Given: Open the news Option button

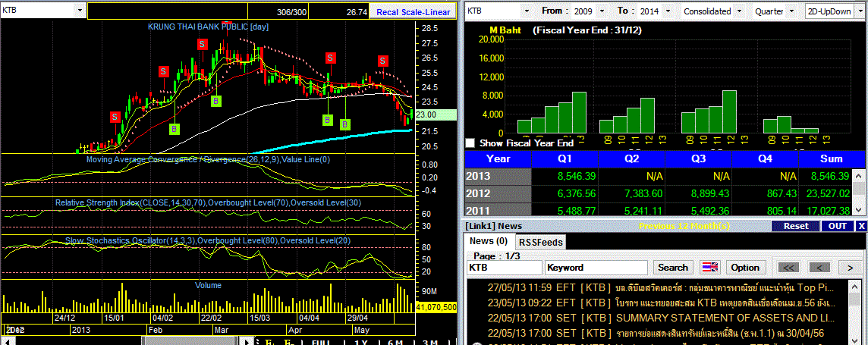Looking at the screenshot, I should coord(745,268).
